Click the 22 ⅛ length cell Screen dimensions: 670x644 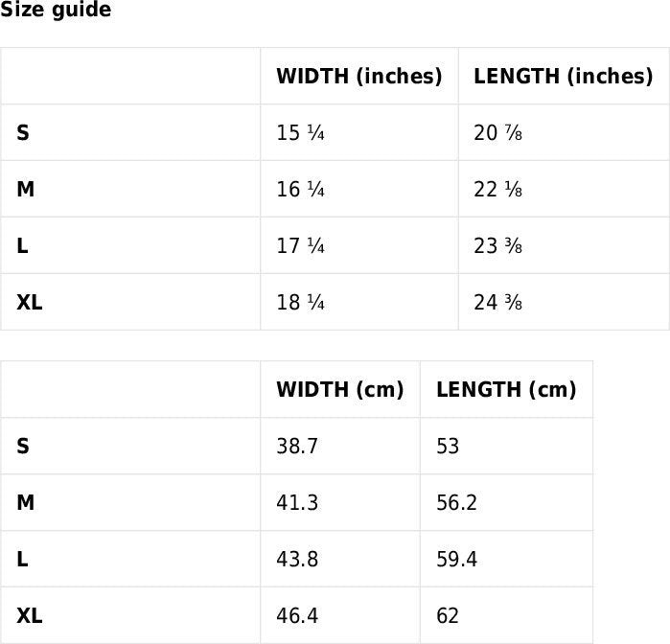tap(498, 190)
